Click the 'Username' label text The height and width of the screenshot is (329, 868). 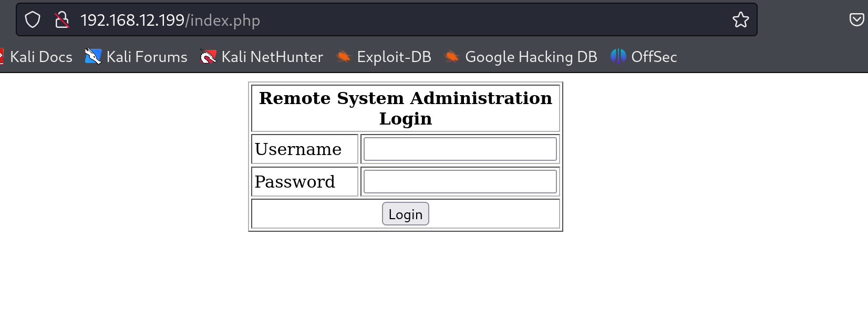(298, 149)
